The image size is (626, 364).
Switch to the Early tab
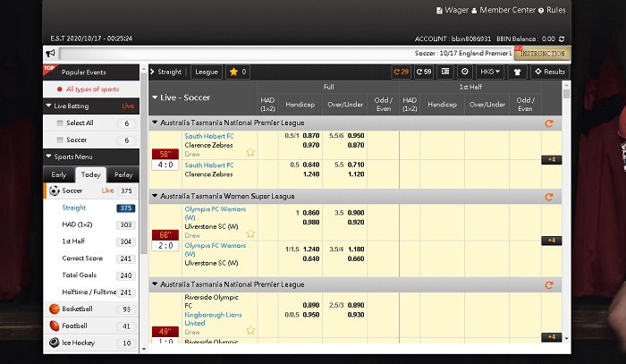click(x=59, y=174)
